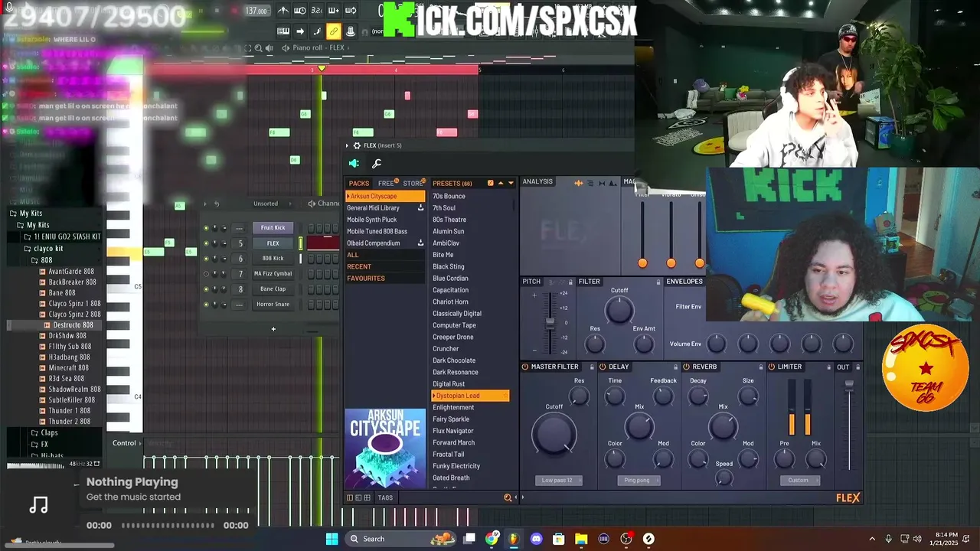Select the Fruit Kick channel button

point(273,228)
